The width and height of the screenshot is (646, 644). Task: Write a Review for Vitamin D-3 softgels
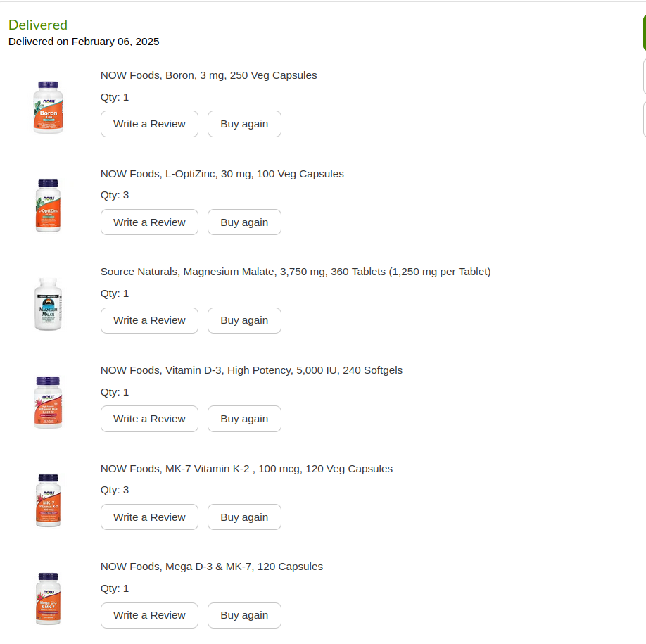pos(150,419)
